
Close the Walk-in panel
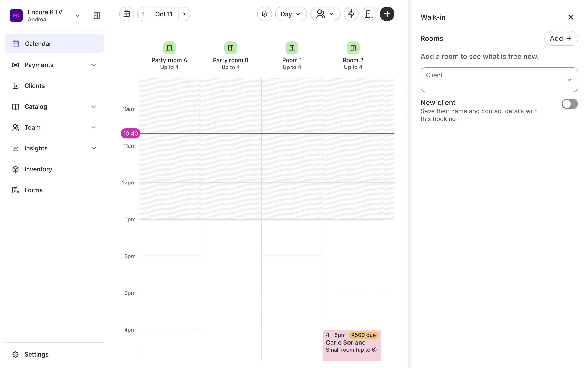pyautogui.click(x=571, y=17)
